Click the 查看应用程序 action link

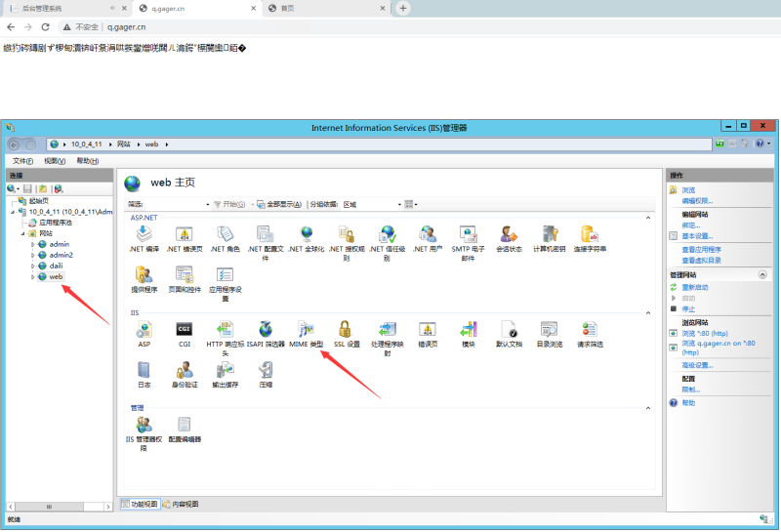click(701, 250)
